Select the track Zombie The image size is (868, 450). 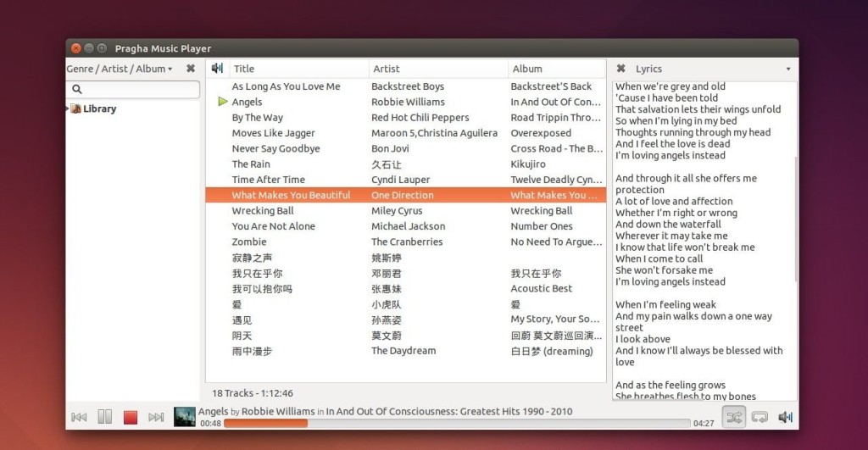pyautogui.click(x=249, y=242)
